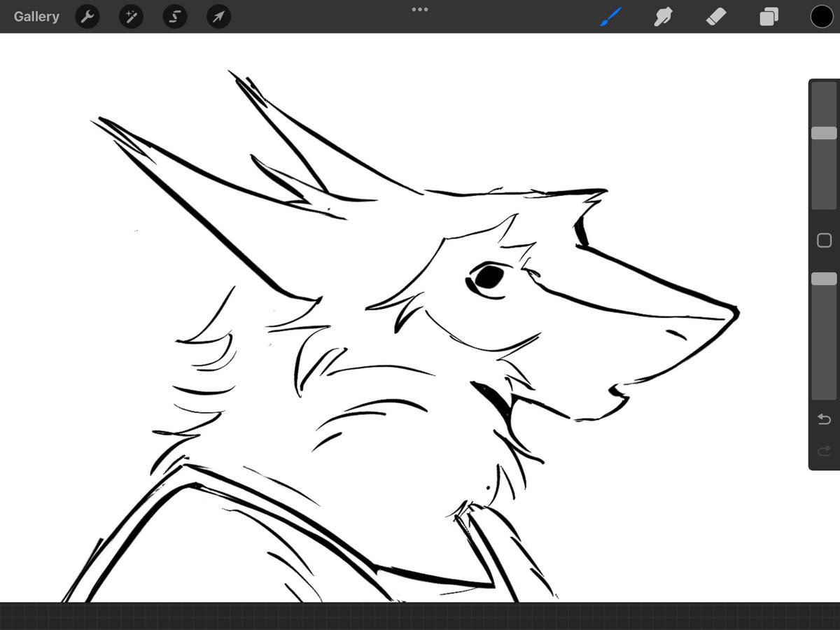Open the Adjustments magic wand menu
Screen dimensions: 840x630
tap(132, 17)
